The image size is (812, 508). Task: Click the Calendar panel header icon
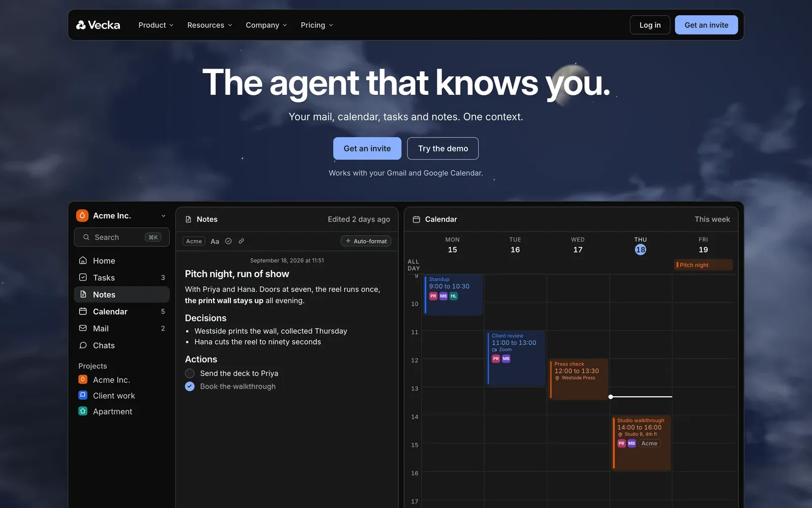[416, 219]
